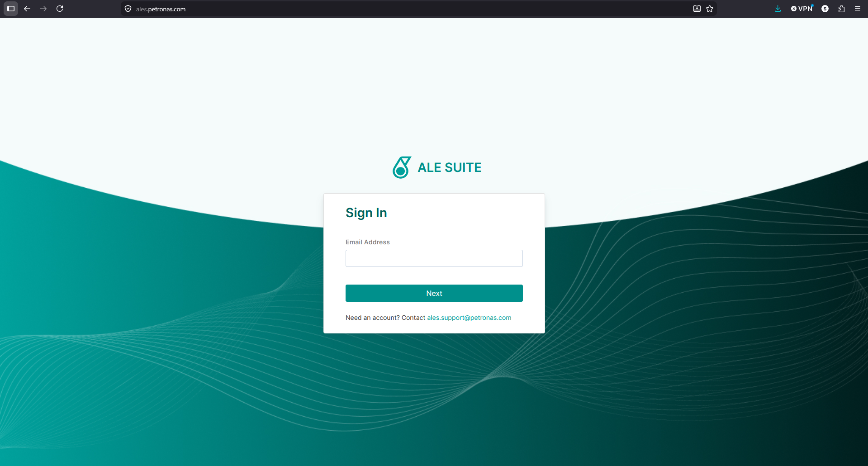The image size is (868, 466).
Task: Open the extensions puzzle icon
Action: 841,9
